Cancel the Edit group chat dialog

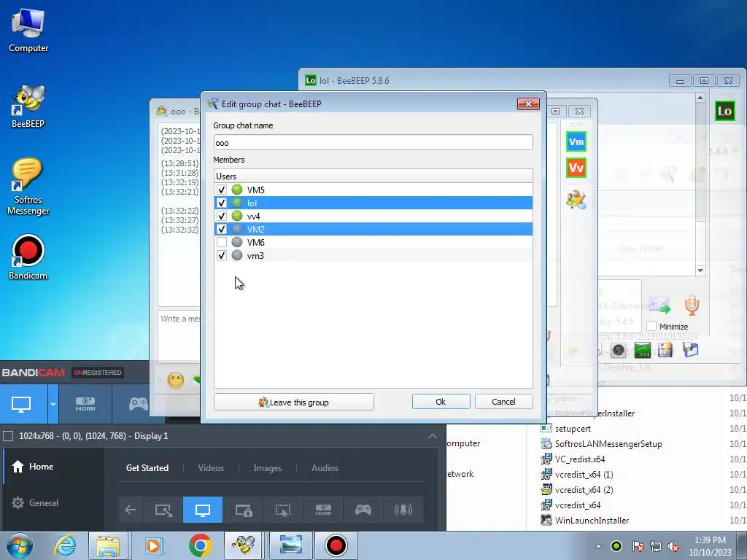(503, 402)
